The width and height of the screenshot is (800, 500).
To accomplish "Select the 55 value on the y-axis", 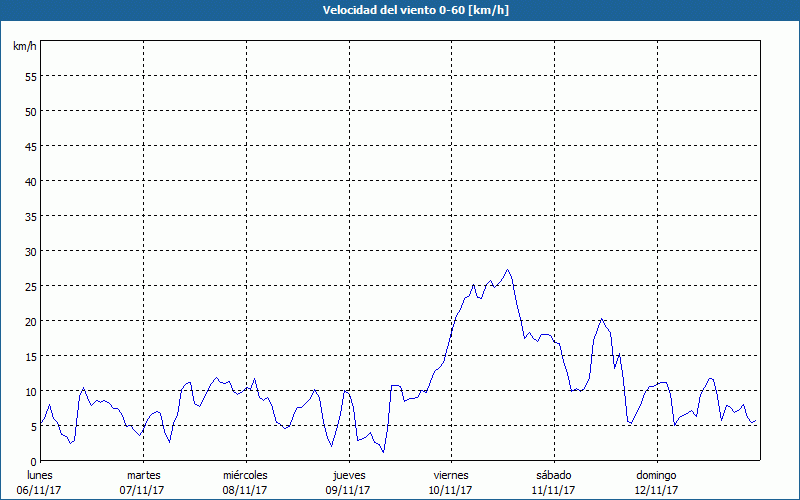I will [30, 76].
